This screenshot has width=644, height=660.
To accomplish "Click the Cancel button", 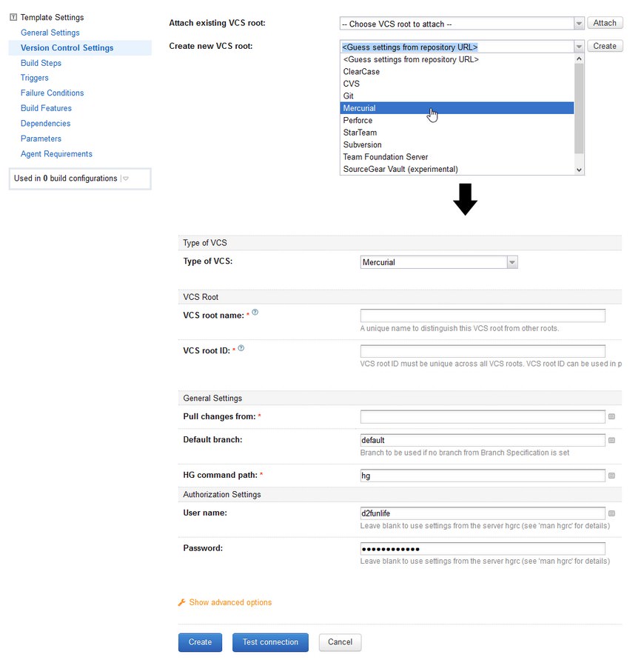I will tap(340, 642).
